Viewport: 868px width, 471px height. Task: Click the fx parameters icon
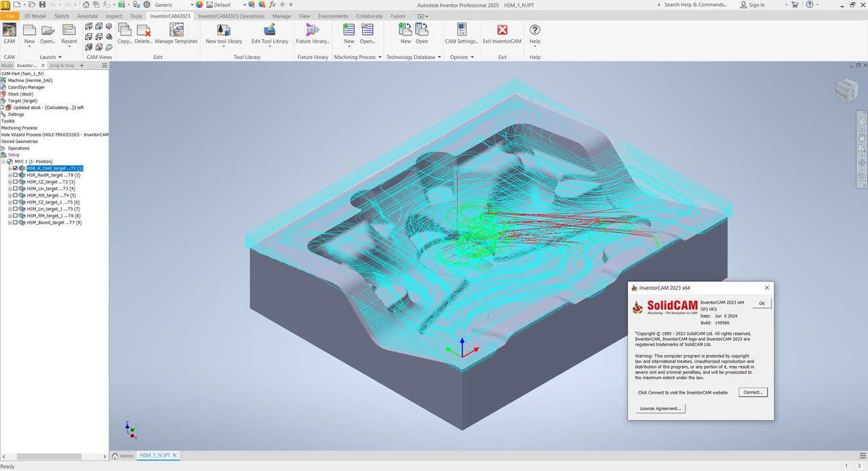pyautogui.click(x=272, y=5)
